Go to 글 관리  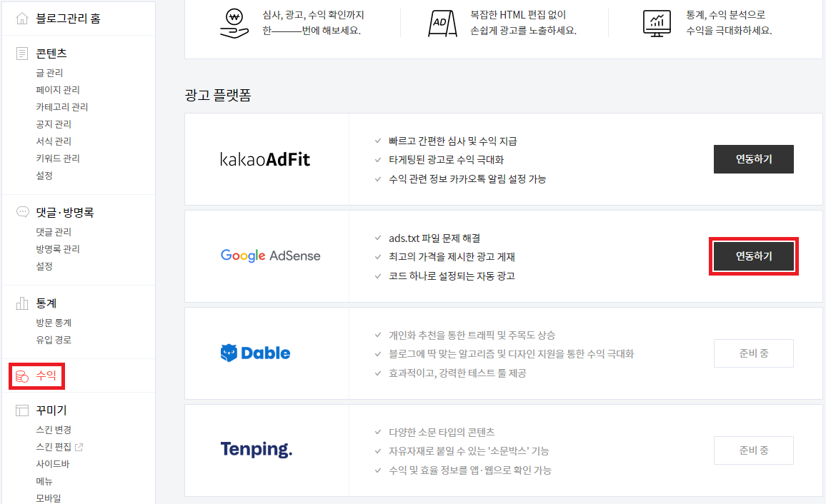(x=49, y=73)
